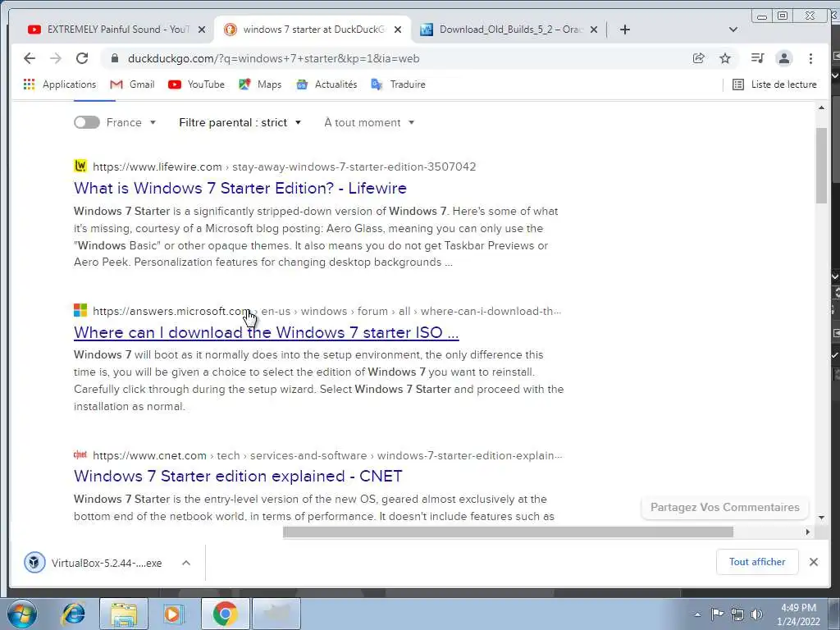Open the Gmail bookmark
This screenshot has width=840, height=630.
(132, 84)
